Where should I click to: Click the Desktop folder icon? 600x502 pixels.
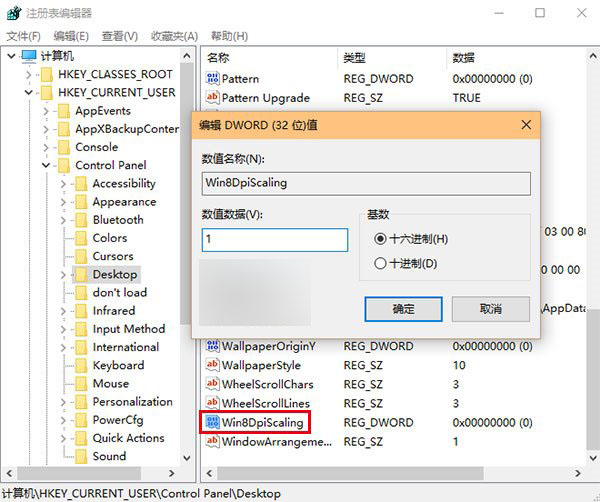tap(81, 274)
